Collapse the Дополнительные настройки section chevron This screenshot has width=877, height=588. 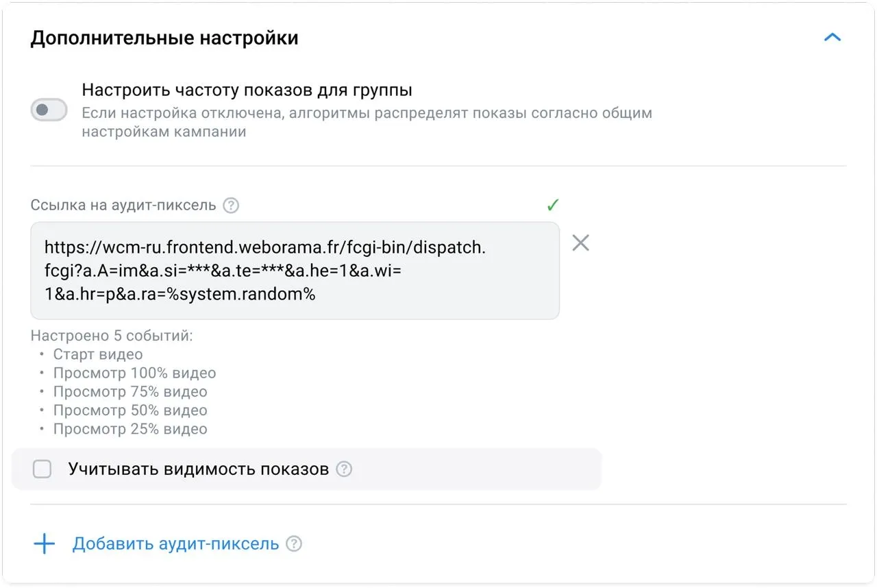(x=832, y=38)
